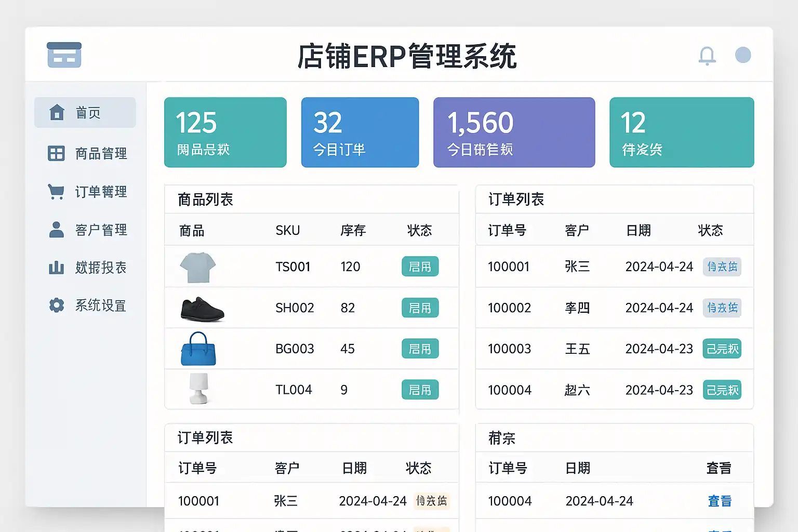
Task: Click the store logo icon in header
Action: coord(64,55)
